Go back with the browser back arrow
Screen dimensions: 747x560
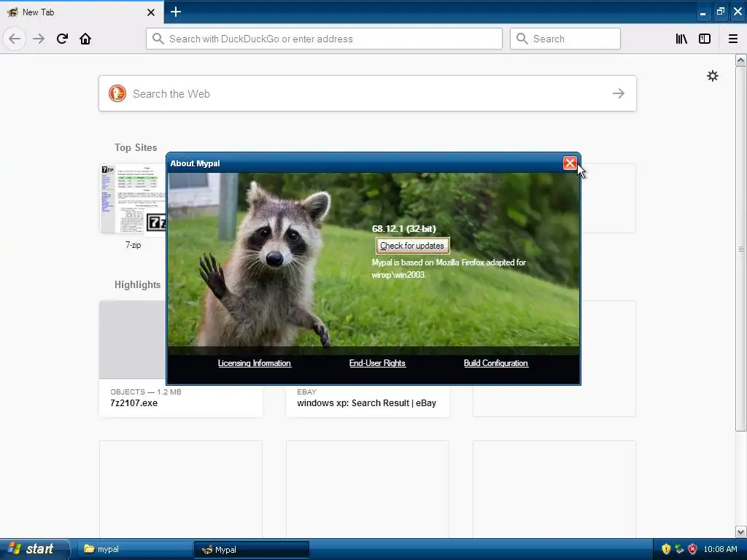coord(15,39)
